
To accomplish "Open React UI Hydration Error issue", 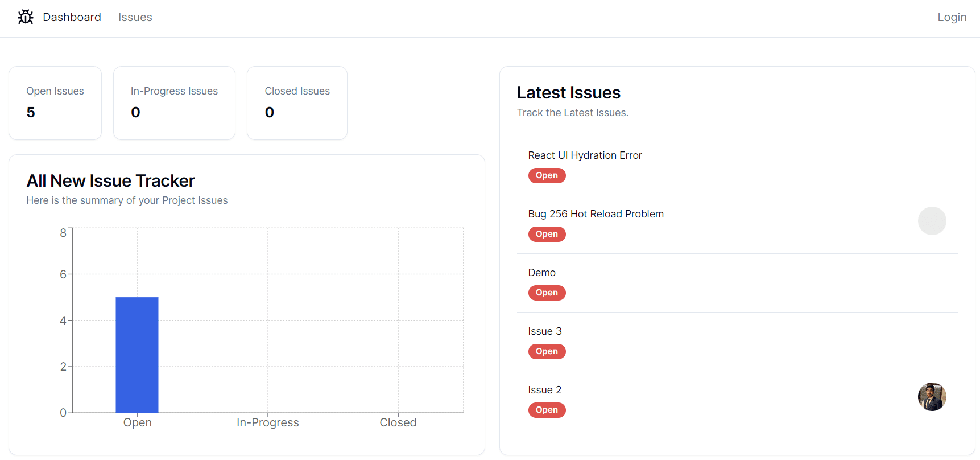I will [x=585, y=155].
